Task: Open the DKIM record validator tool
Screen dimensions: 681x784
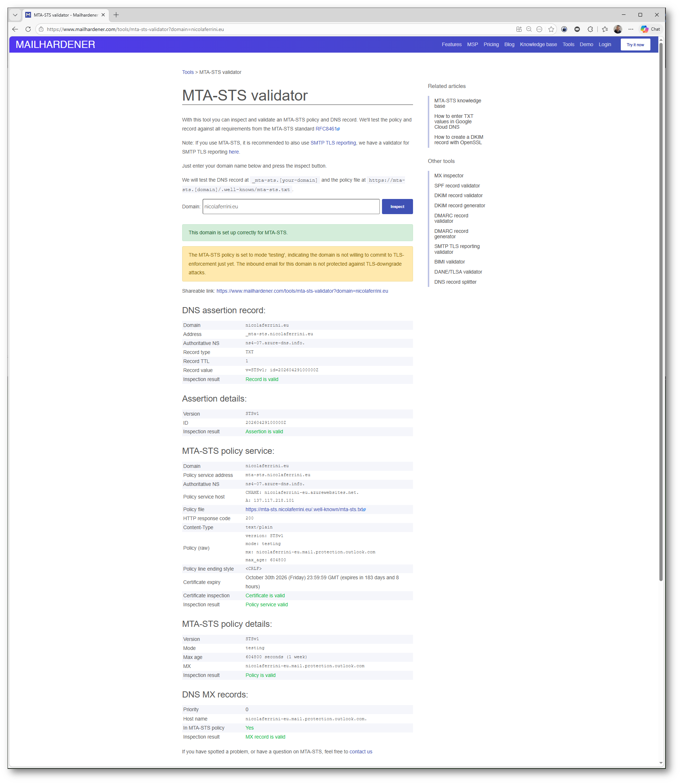Action: click(458, 196)
